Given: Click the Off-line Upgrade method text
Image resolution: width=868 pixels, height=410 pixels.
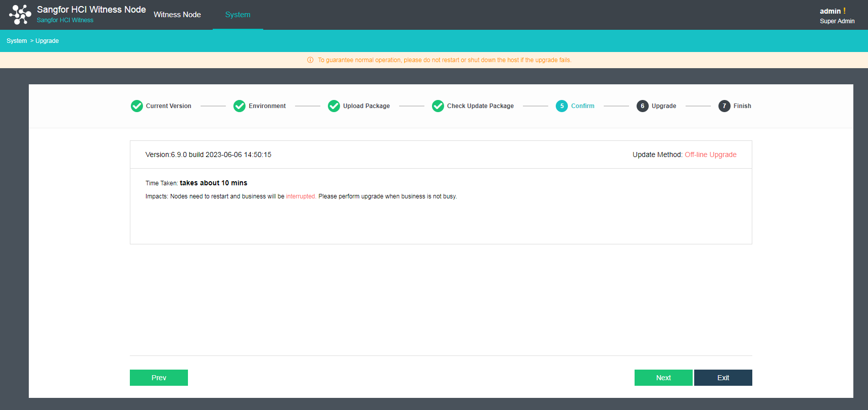Looking at the screenshot, I should 710,155.
